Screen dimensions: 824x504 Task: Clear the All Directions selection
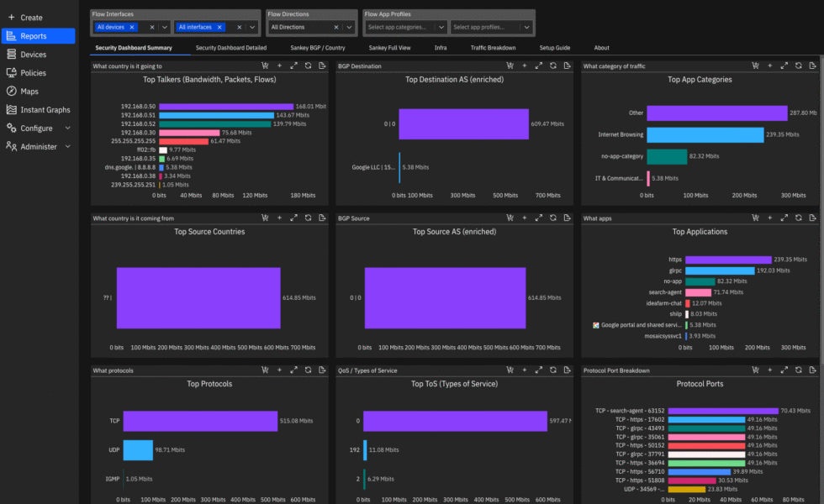[336, 27]
